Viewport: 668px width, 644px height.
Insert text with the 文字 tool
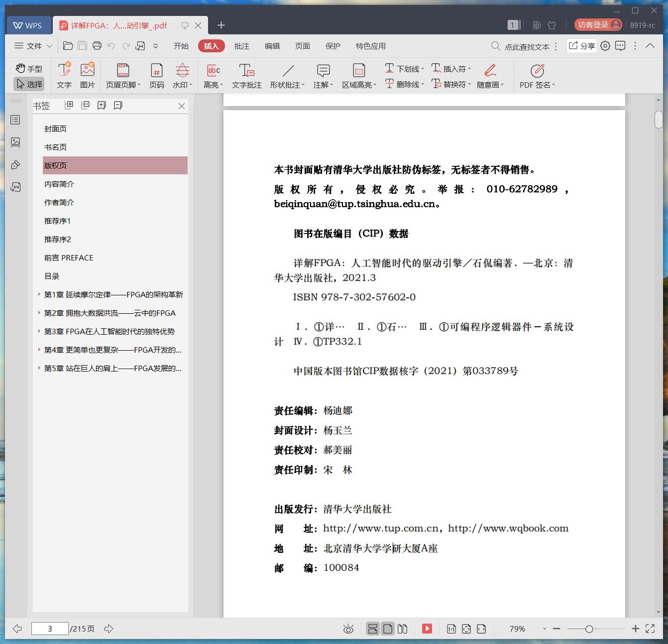pos(64,76)
